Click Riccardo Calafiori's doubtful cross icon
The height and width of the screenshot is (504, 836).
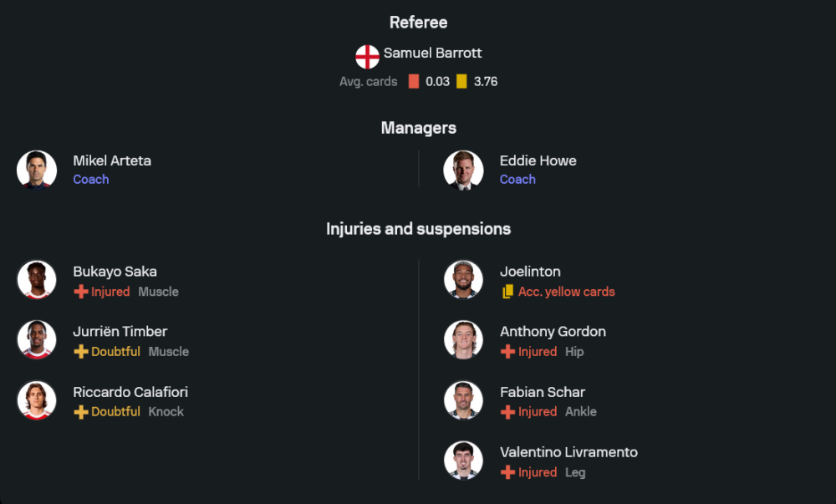tap(81, 412)
